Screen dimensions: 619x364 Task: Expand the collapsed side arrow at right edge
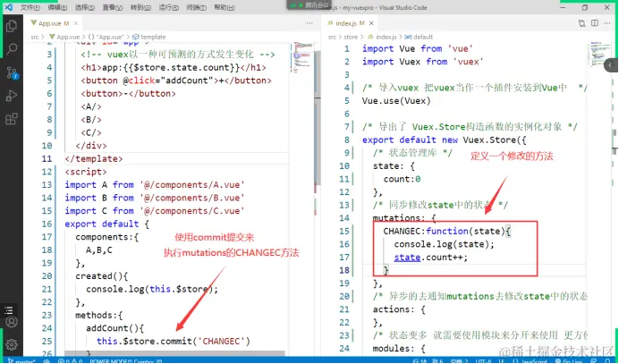click(611, 65)
